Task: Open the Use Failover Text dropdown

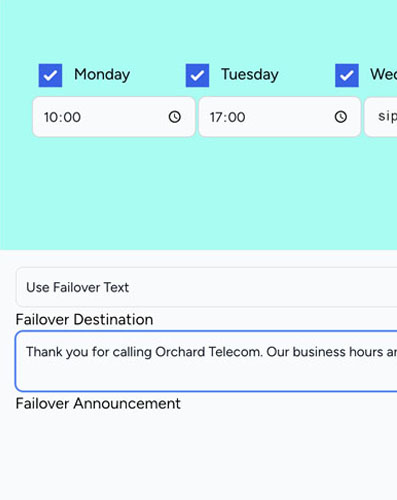Action: tap(206, 287)
